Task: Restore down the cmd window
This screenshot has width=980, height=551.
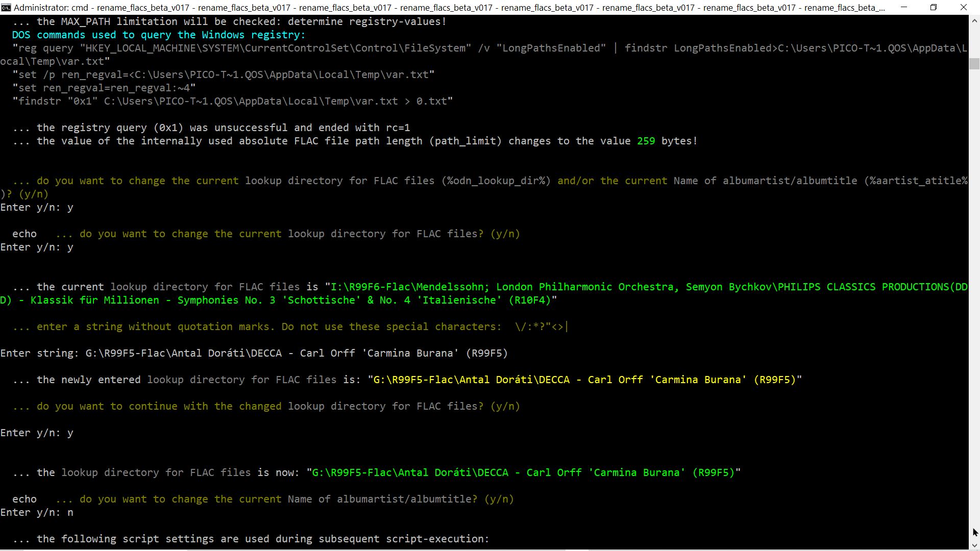Action: [x=934, y=8]
